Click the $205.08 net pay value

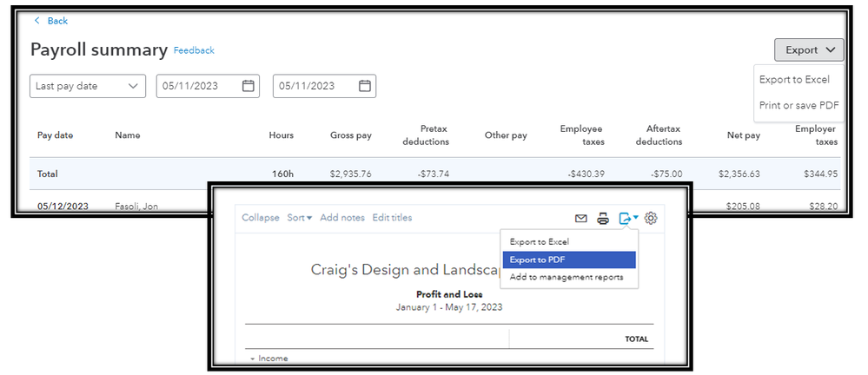point(743,207)
